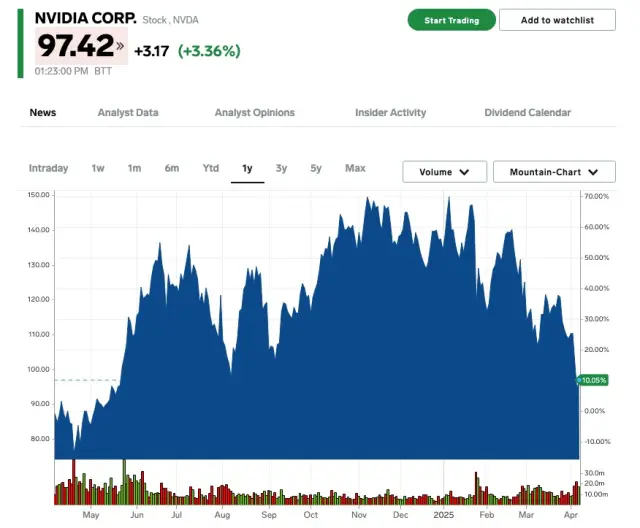Click the double-arrow icon beside 97.42
The image size is (640, 528).
coord(120,46)
